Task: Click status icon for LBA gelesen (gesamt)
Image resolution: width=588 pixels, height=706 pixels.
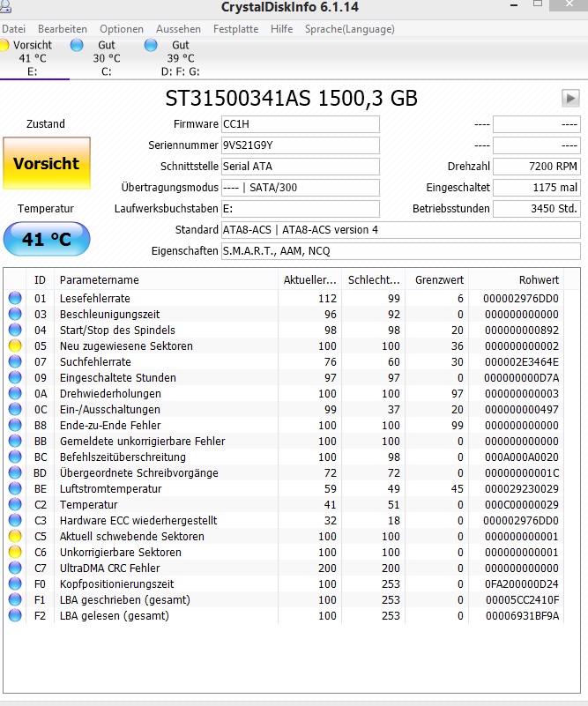Action: click(15, 615)
